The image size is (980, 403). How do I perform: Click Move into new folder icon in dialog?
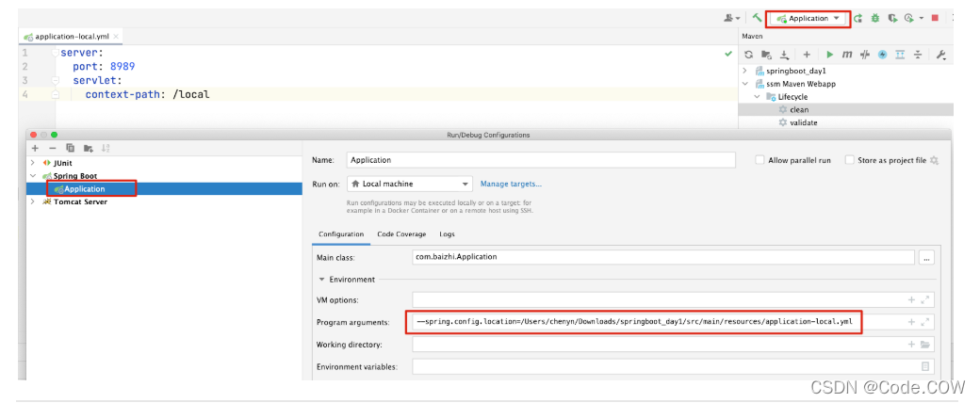click(x=89, y=148)
